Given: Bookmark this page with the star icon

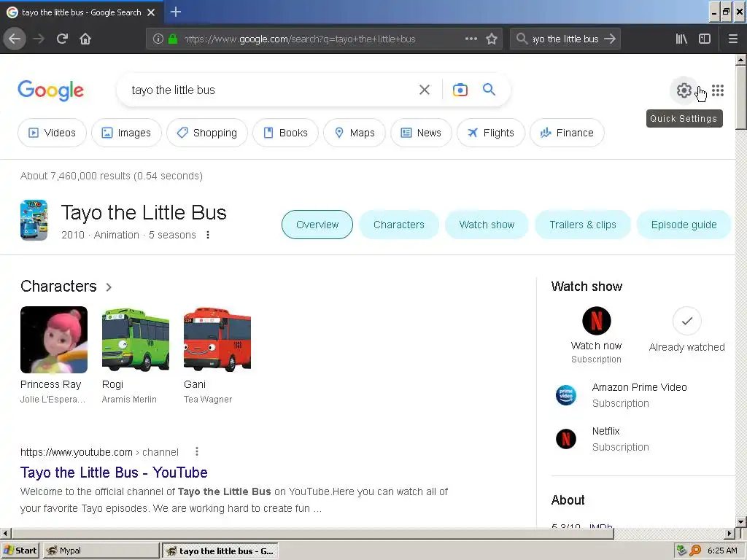Looking at the screenshot, I should (492, 39).
